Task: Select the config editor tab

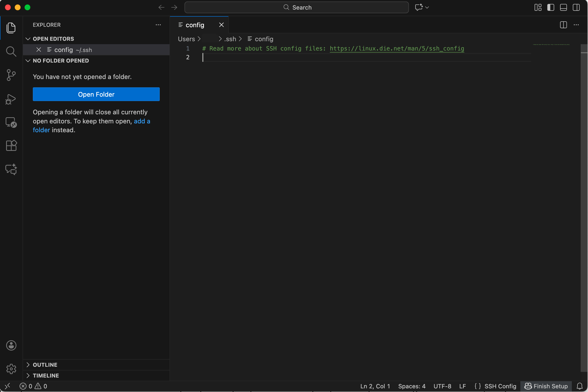Action: click(195, 25)
